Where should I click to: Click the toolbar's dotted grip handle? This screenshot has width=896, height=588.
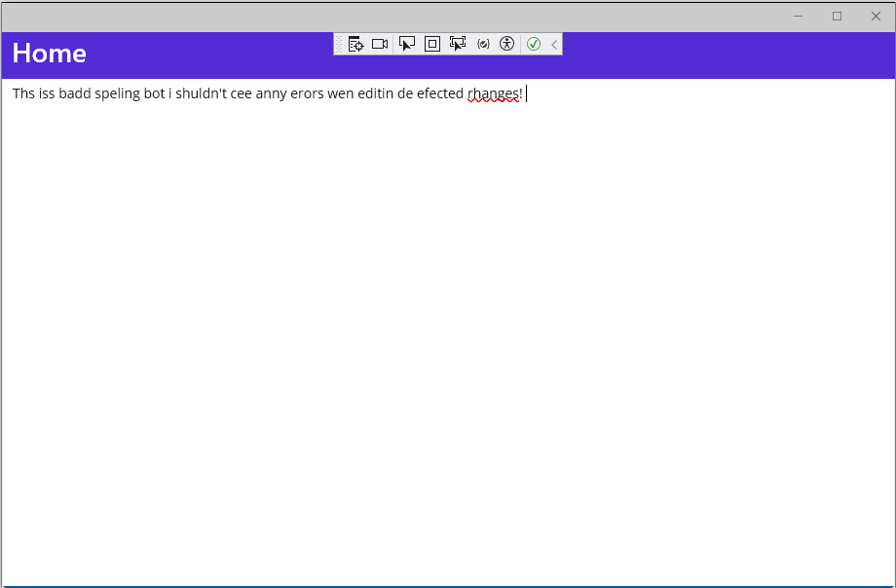341,44
